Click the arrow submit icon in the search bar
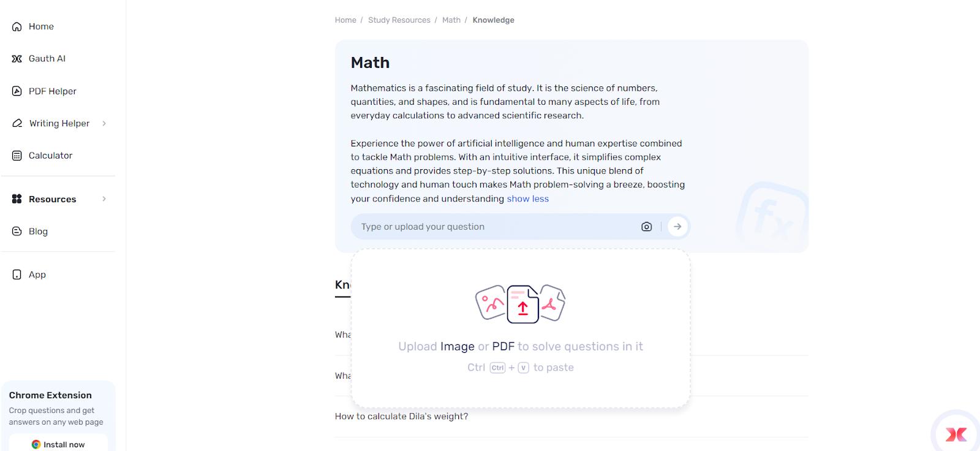This screenshot has width=980, height=451. pyautogui.click(x=677, y=226)
